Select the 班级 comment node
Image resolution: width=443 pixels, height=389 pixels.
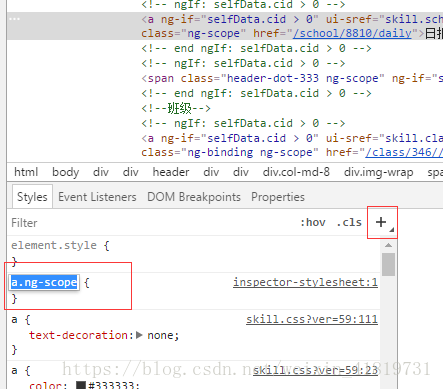click(x=176, y=108)
